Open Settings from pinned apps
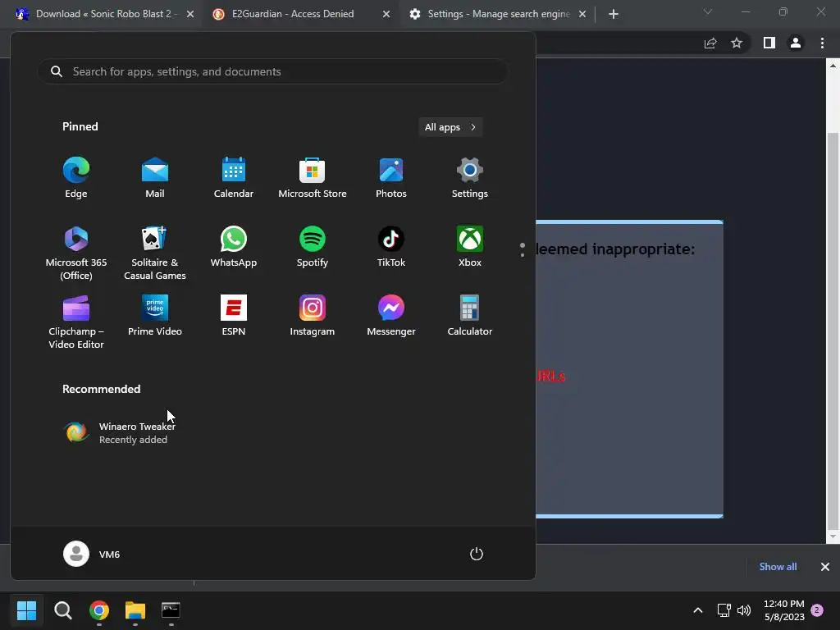Image resolution: width=840 pixels, height=630 pixels. [x=470, y=178]
